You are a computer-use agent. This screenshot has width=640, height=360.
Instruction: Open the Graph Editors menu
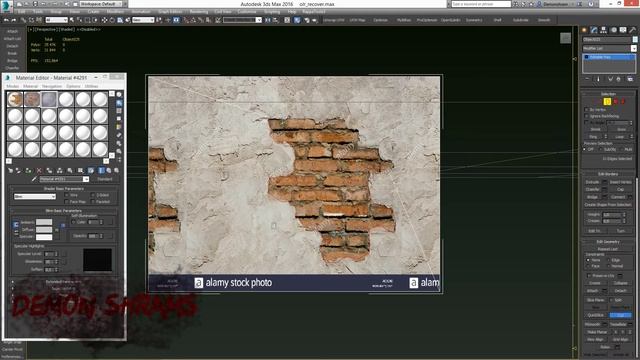coord(170,12)
